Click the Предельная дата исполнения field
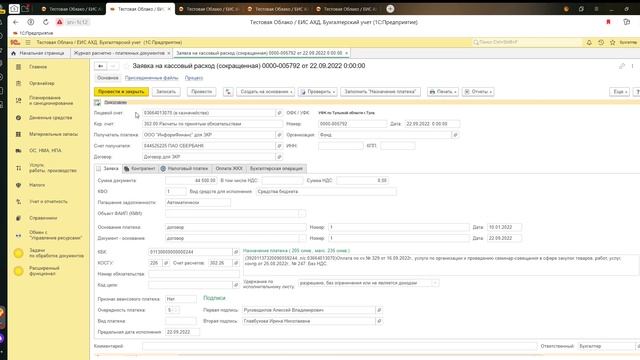The height and width of the screenshot is (360, 640). pyautogui.click(x=182, y=332)
